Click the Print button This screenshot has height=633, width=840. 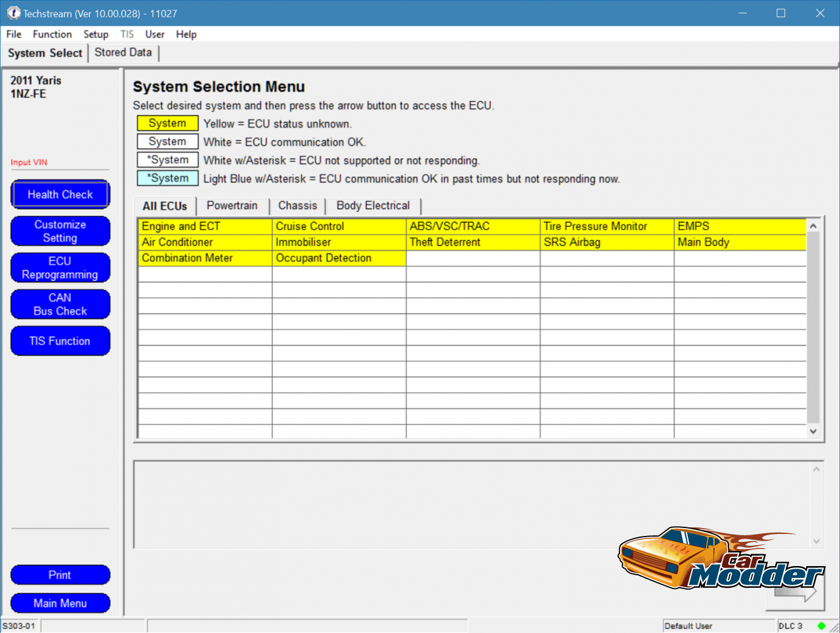(x=60, y=575)
